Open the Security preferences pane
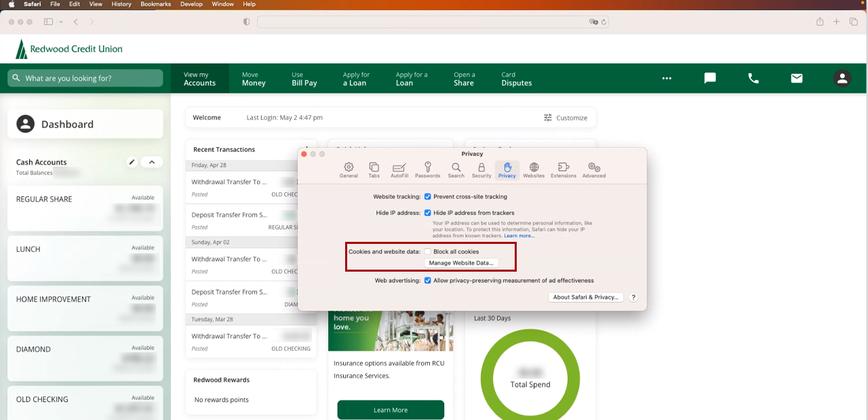Viewport: 868px width, 420px height. 481,170
